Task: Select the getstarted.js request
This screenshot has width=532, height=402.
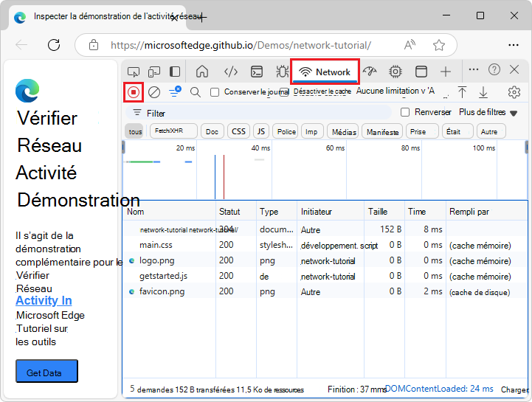Action: pos(325,276)
